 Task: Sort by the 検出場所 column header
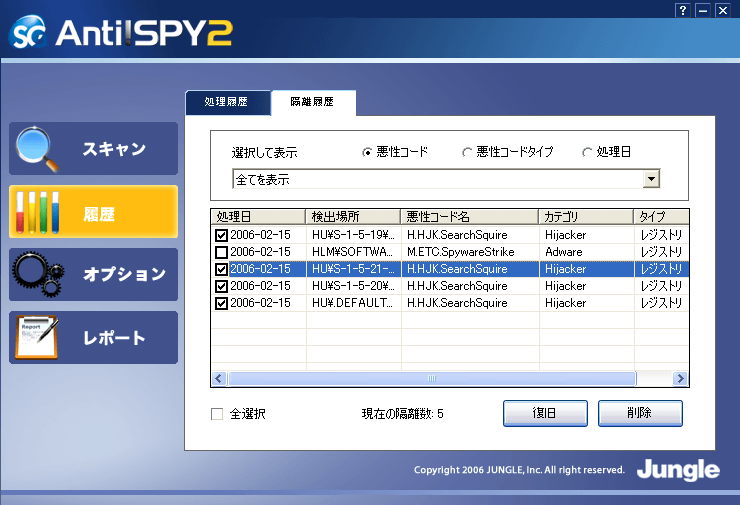pos(353,217)
